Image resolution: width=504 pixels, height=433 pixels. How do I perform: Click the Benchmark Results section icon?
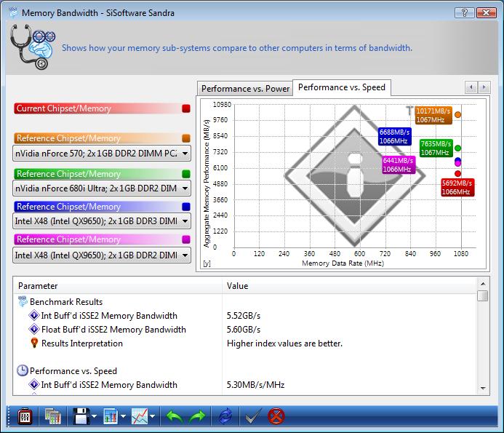pyautogui.click(x=23, y=301)
